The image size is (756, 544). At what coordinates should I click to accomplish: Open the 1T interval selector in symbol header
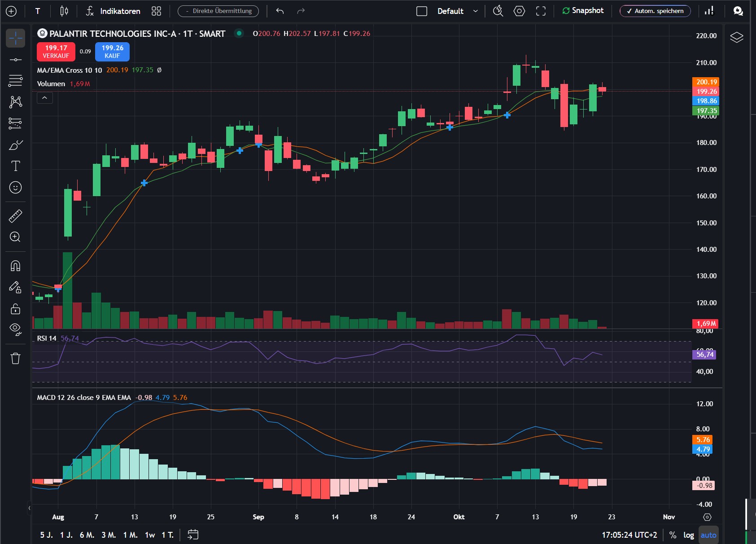[188, 34]
